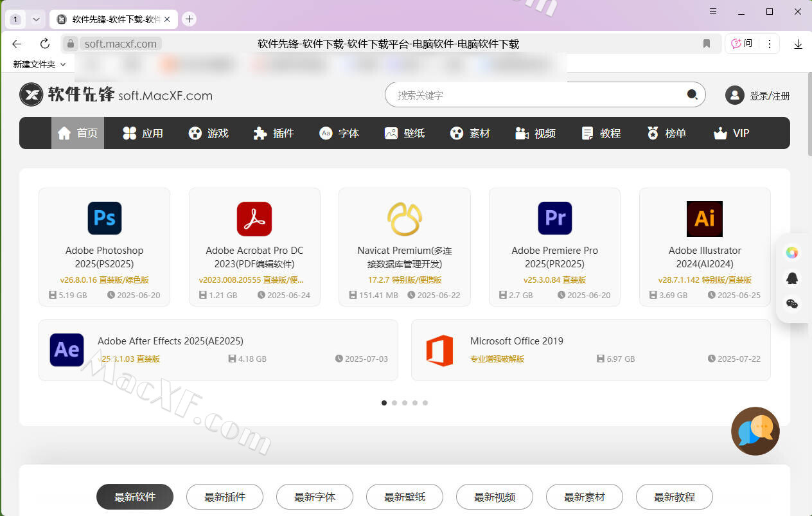Select the 最新软件 tab
Image resolution: width=812 pixels, height=516 pixels.
coord(135,497)
